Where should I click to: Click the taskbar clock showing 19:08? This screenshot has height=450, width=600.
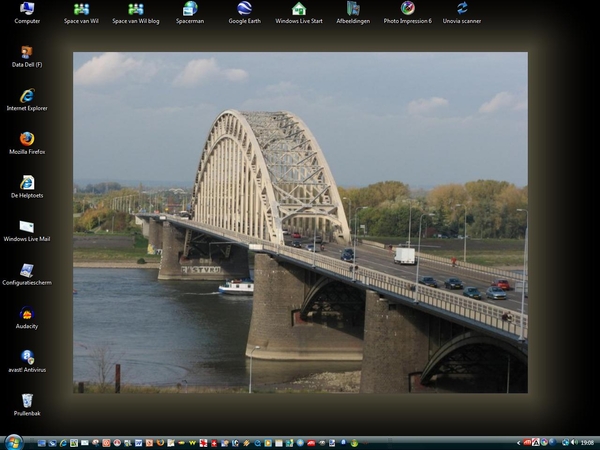point(585,442)
